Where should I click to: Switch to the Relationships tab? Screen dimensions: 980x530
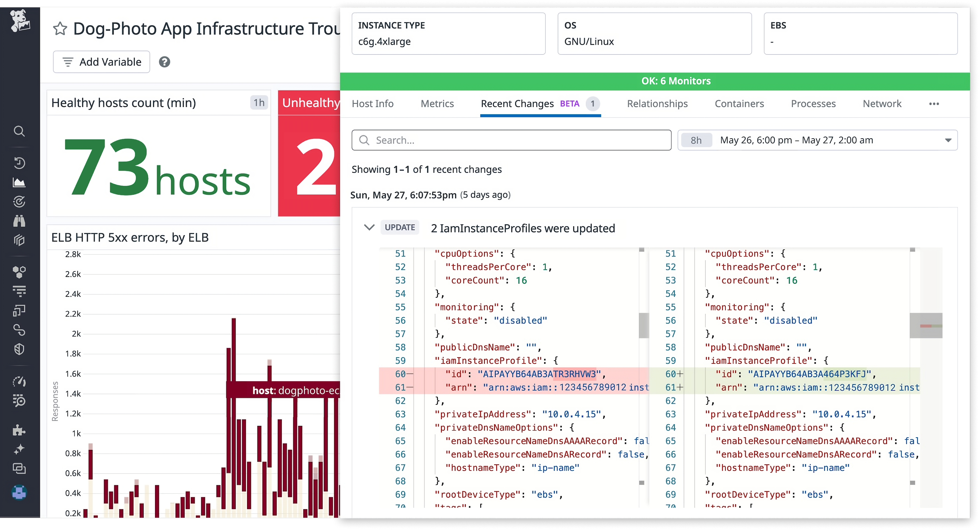coord(657,103)
